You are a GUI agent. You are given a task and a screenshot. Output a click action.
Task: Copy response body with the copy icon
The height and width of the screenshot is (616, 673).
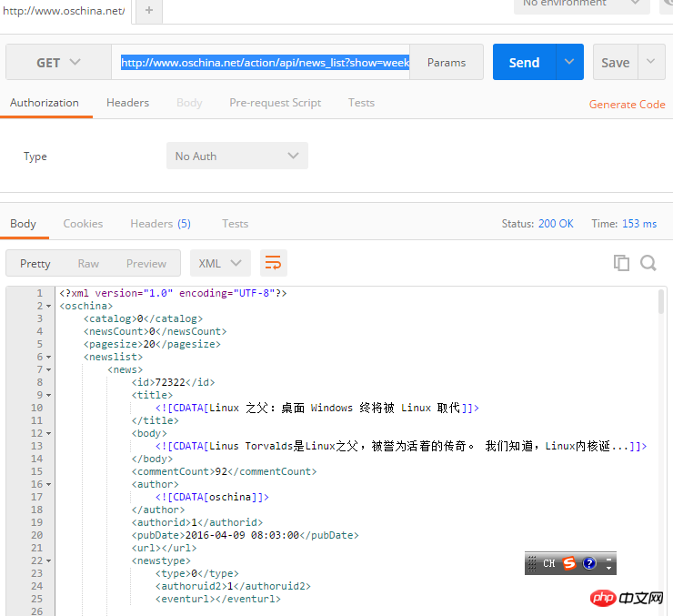click(x=621, y=263)
